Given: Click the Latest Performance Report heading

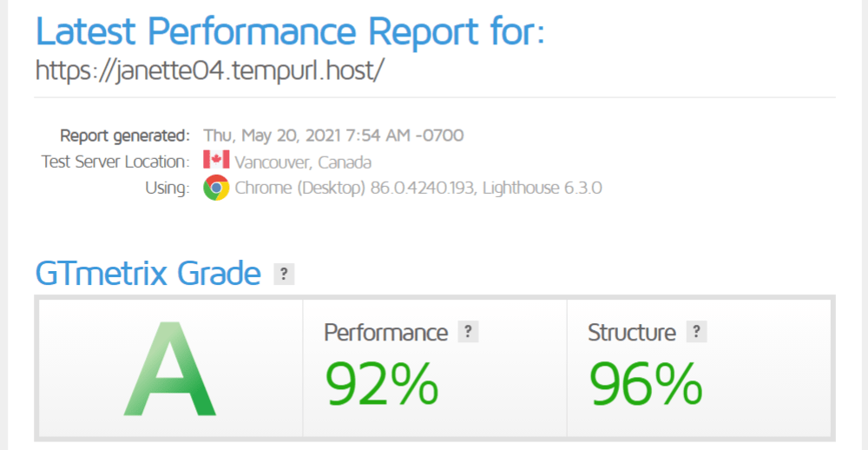Looking at the screenshot, I should point(291,32).
